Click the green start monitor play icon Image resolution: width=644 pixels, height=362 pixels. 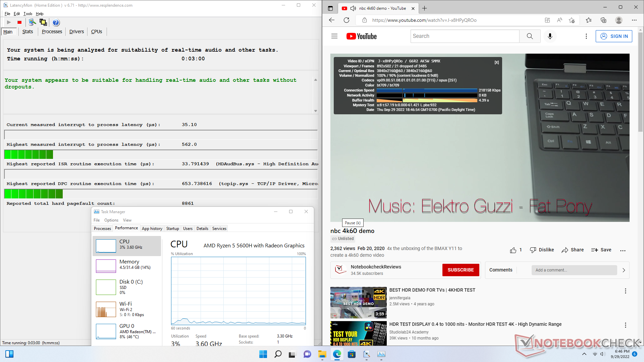tap(9, 22)
